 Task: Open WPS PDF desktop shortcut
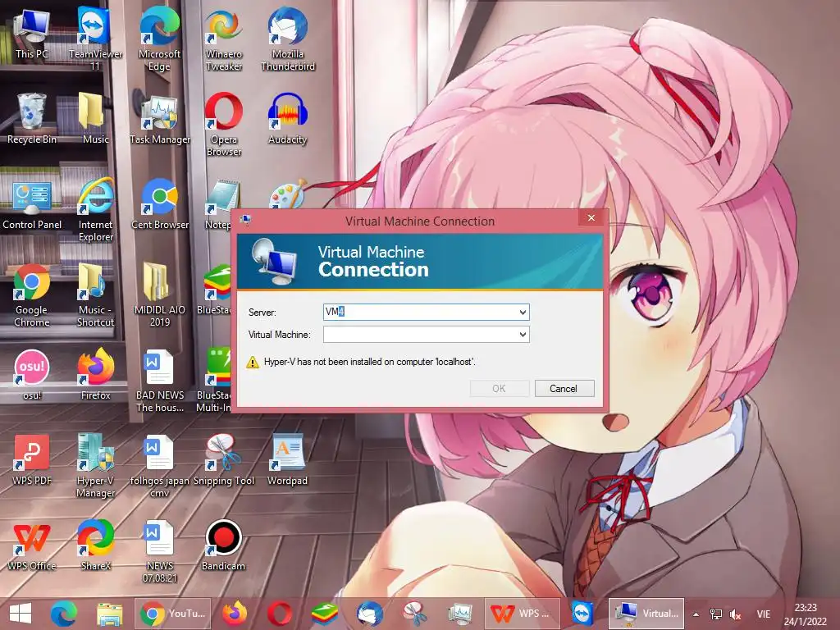pos(32,459)
